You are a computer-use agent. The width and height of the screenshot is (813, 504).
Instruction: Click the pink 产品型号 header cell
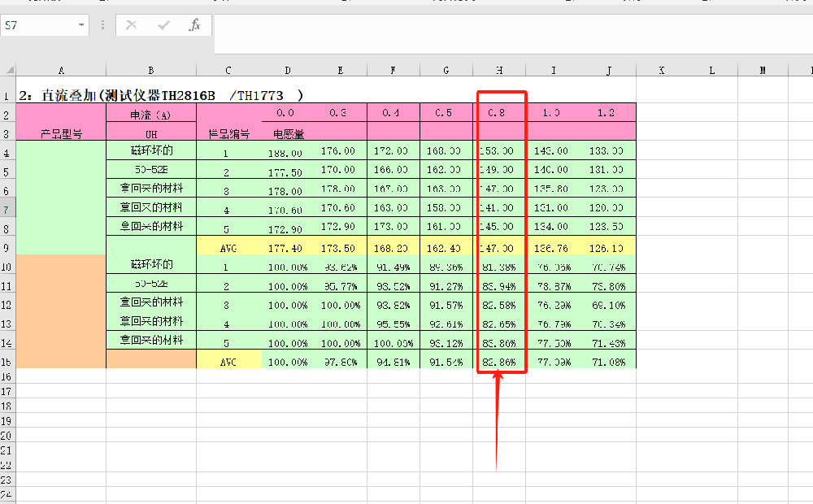61,133
